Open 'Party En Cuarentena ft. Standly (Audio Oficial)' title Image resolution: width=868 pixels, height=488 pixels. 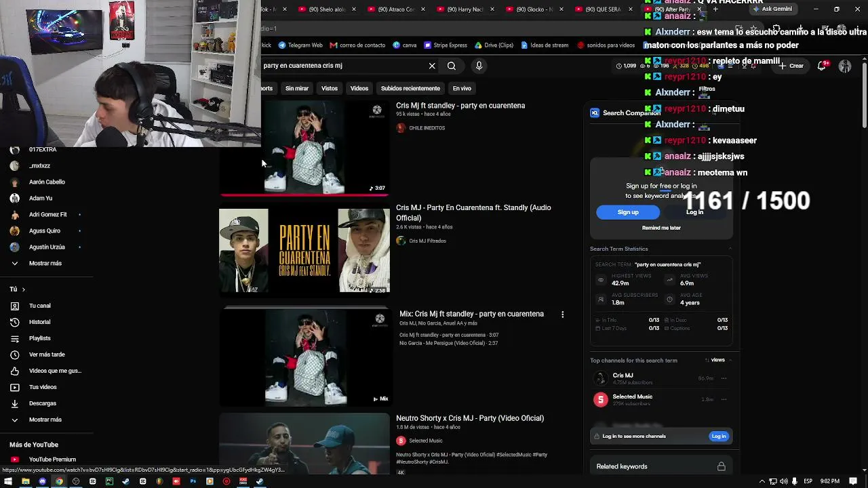coord(473,213)
